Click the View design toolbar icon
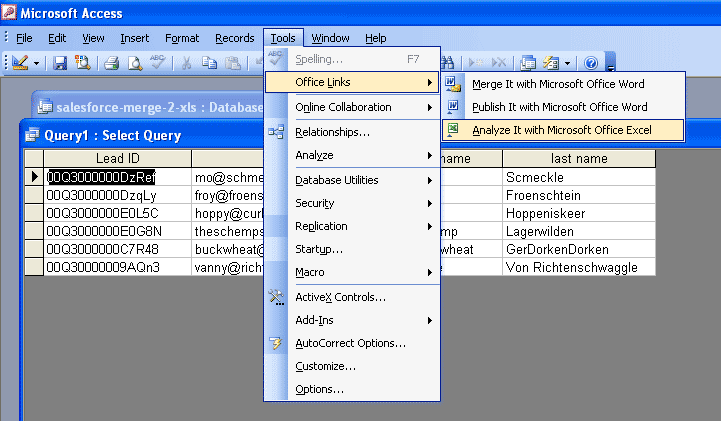Image resolution: width=721 pixels, height=421 pixels. point(20,63)
